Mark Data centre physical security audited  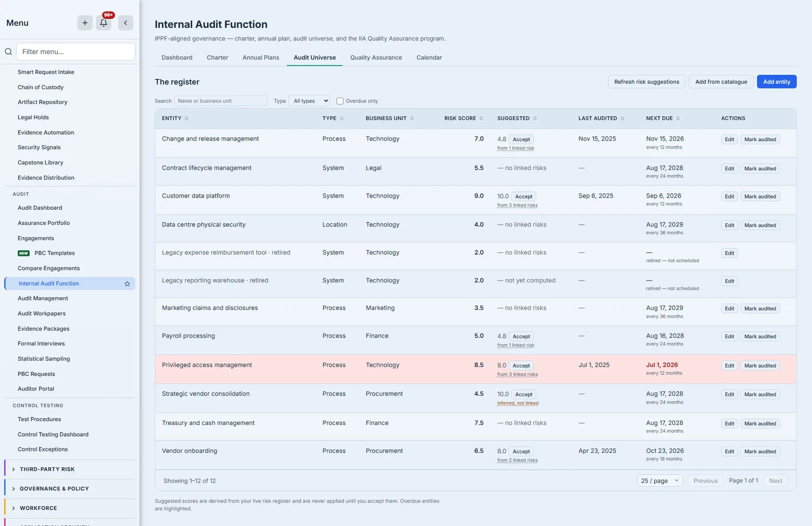pos(760,225)
